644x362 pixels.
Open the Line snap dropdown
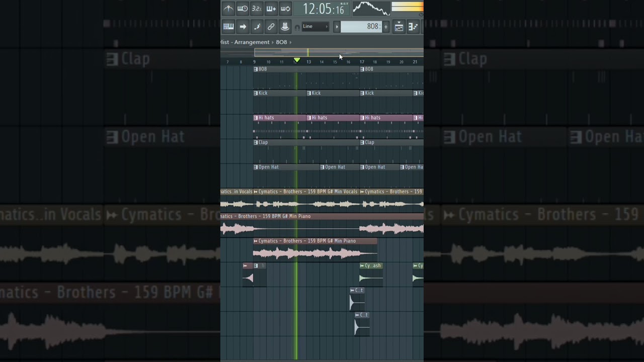(x=315, y=27)
